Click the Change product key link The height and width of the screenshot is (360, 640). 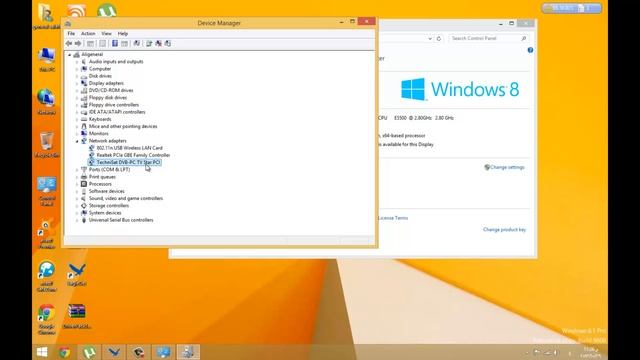coord(504,229)
